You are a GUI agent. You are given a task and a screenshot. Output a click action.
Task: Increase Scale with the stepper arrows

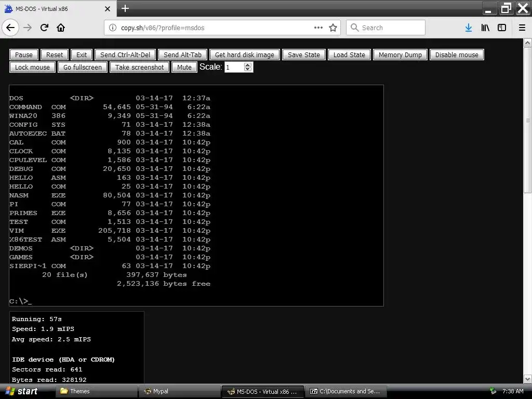(x=248, y=65)
